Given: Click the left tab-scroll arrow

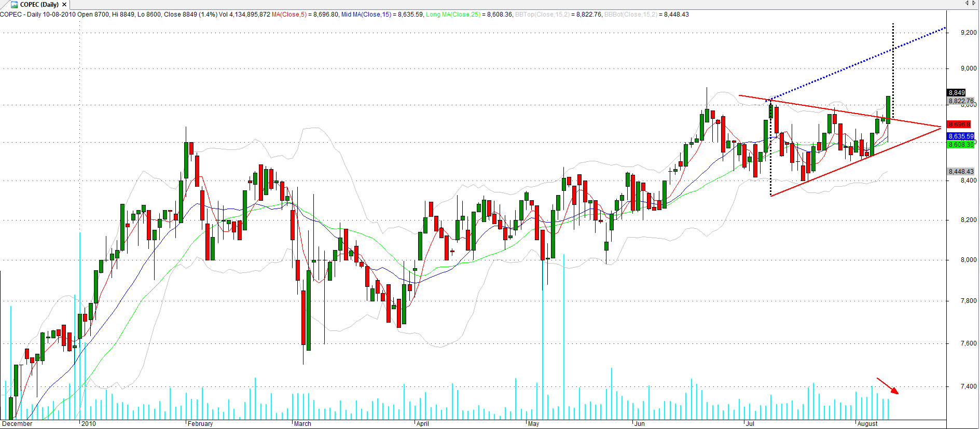Looking at the screenshot, I should pyautogui.click(x=967, y=4).
